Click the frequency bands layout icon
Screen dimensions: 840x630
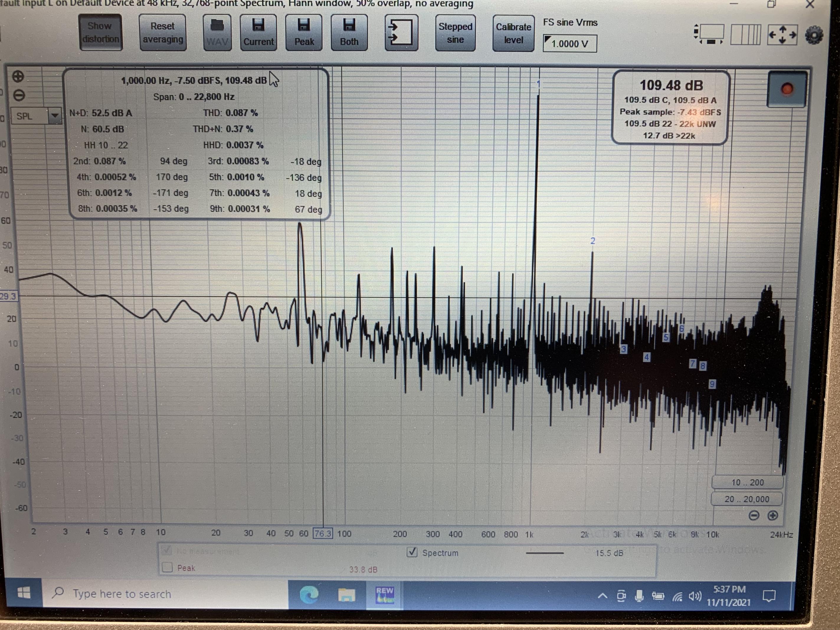click(x=746, y=35)
